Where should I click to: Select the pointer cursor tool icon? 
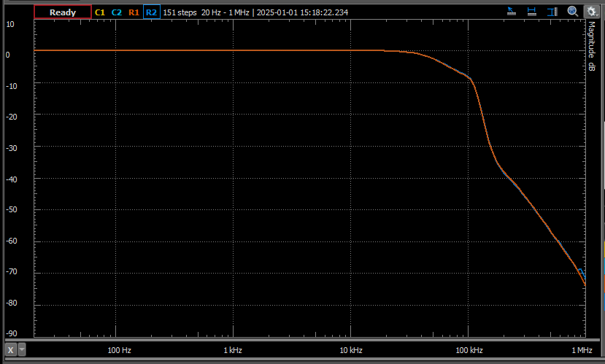coord(512,12)
